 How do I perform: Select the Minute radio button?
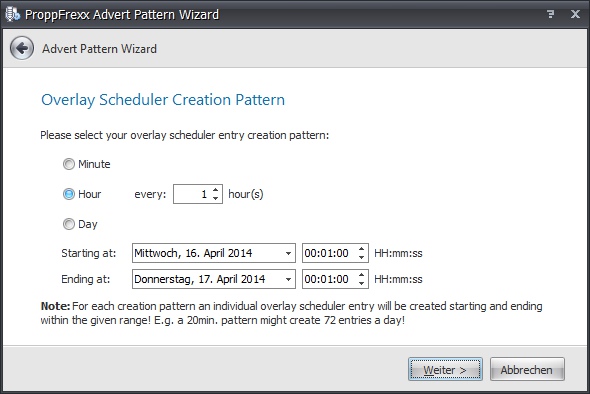point(69,164)
